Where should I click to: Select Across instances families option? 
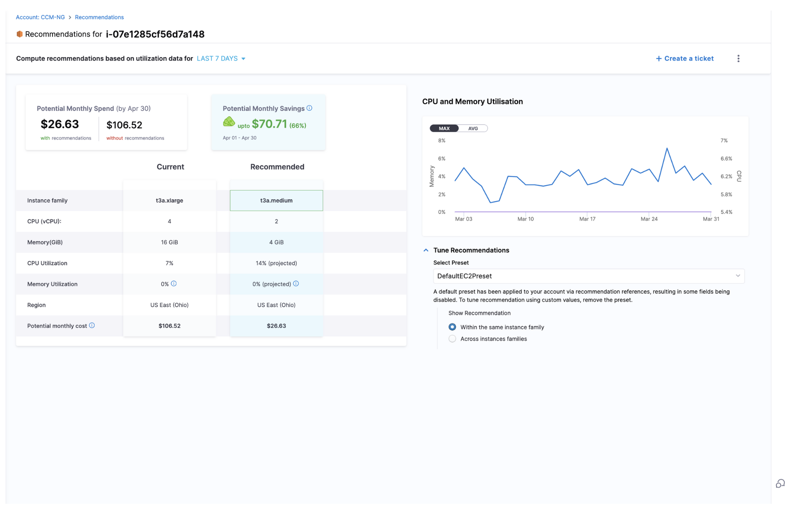coord(452,339)
